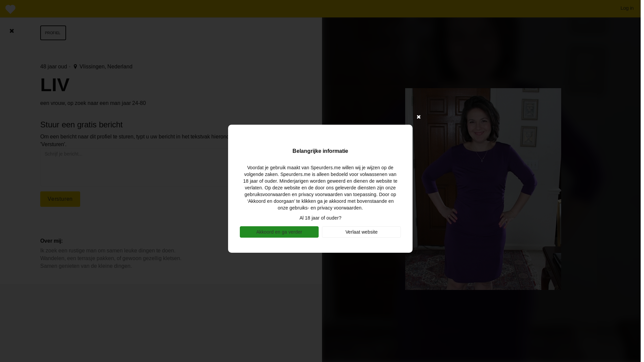
Task: Click the Al 18 jaar of ouder? text
Action: pos(320,218)
